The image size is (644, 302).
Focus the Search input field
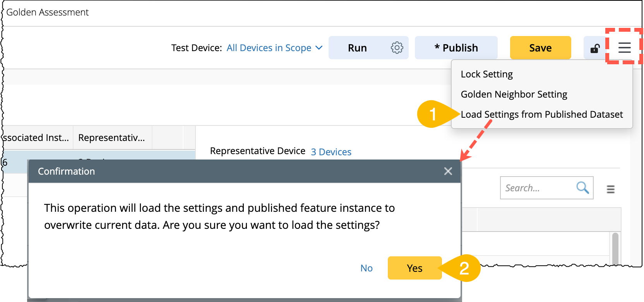538,188
